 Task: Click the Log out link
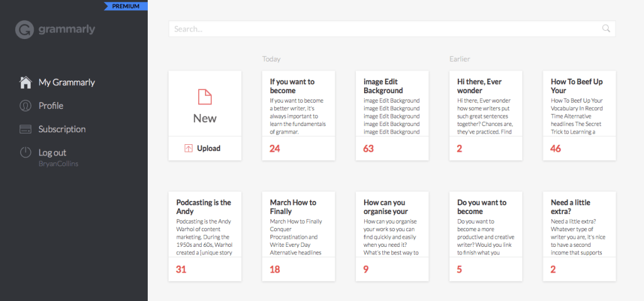[x=52, y=152]
